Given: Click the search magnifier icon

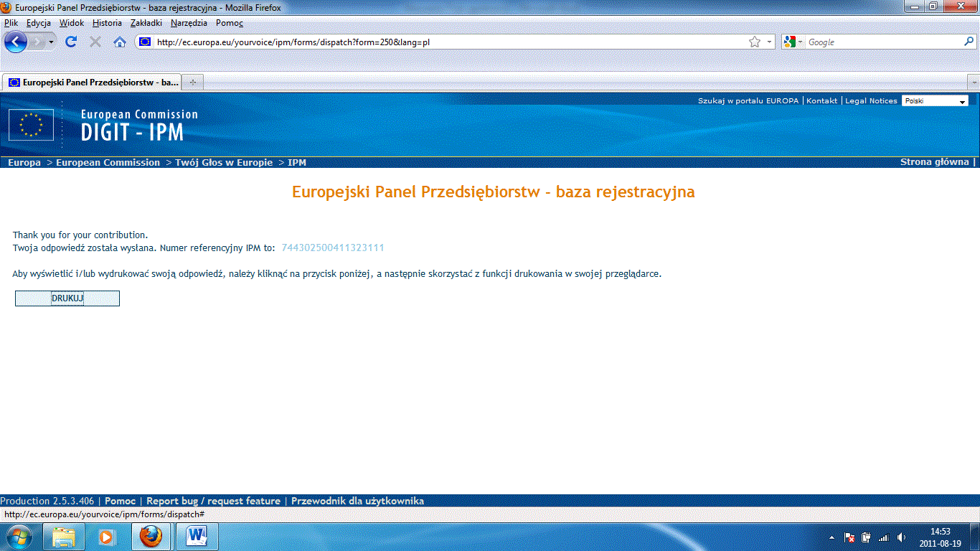Looking at the screenshot, I should (x=969, y=42).
